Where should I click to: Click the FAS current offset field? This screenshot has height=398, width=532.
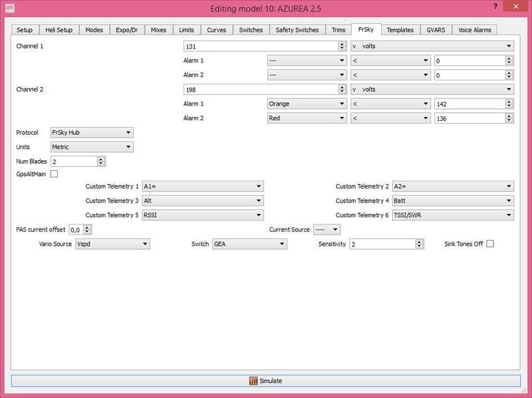pos(80,229)
